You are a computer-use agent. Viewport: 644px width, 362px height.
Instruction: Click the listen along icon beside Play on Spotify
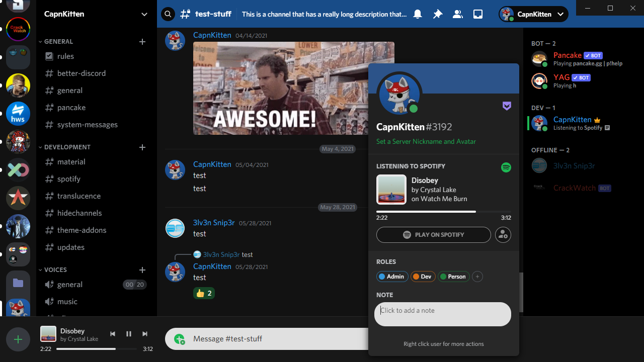click(503, 235)
